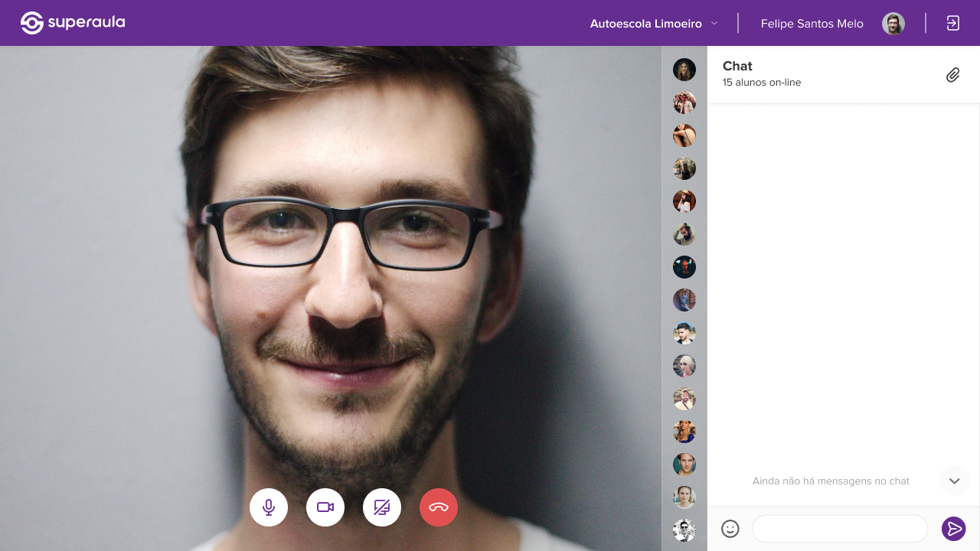The width and height of the screenshot is (980, 551).
Task: Select the black-and-white illustrated glasses avatar
Action: point(684,530)
